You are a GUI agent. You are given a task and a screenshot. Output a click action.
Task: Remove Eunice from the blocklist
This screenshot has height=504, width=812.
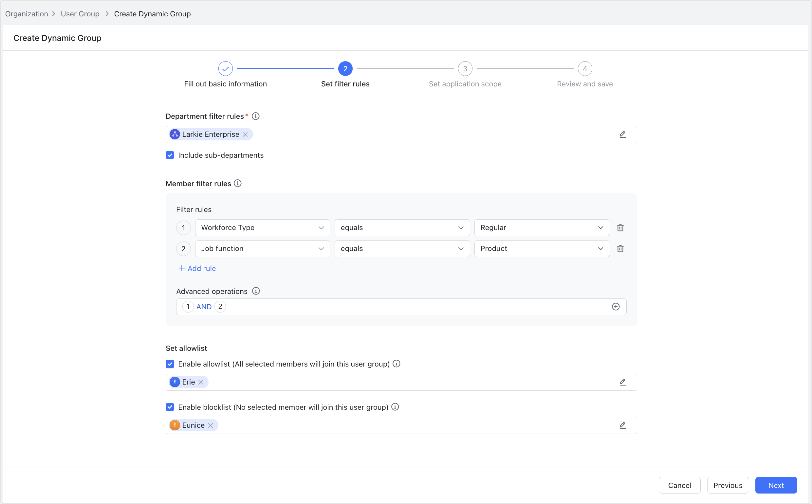coord(211,425)
